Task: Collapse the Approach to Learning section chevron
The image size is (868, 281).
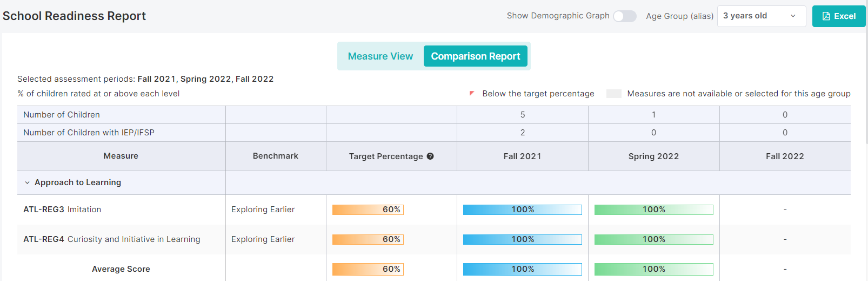Action: (28, 183)
